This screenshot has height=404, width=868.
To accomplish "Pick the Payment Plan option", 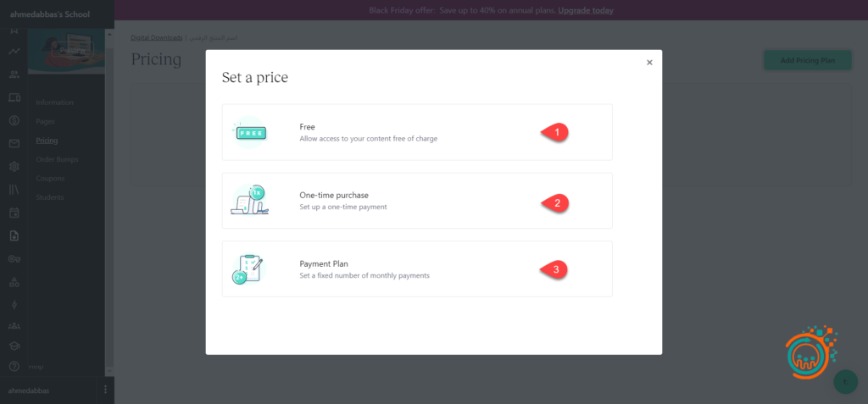I will click(x=416, y=269).
